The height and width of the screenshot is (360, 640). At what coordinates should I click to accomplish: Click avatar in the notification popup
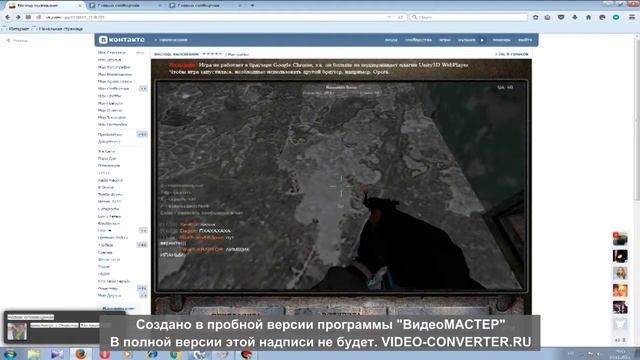tap(17, 331)
